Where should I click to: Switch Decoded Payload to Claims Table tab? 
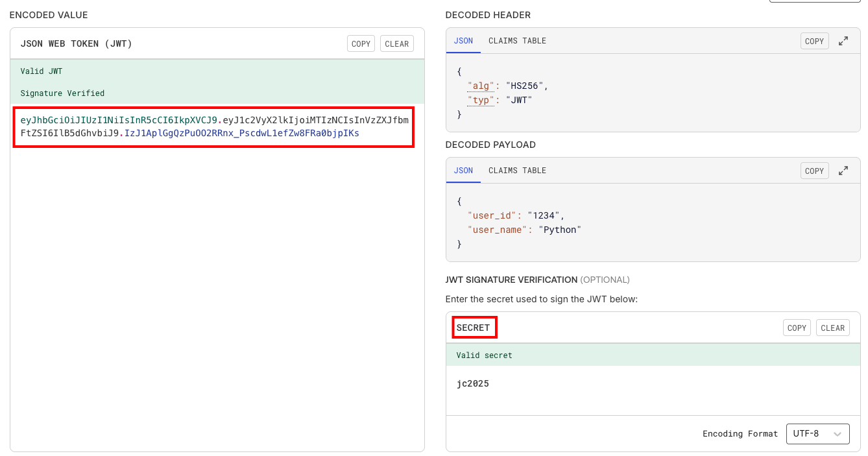pyautogui.click(x=517, y=171)
